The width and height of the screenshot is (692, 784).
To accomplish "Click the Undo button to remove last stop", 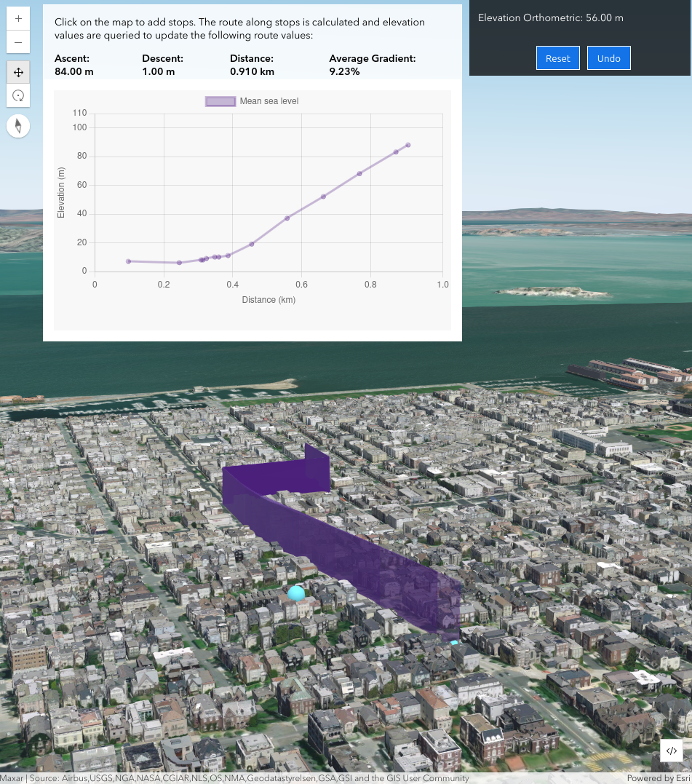I will [608, 58].
